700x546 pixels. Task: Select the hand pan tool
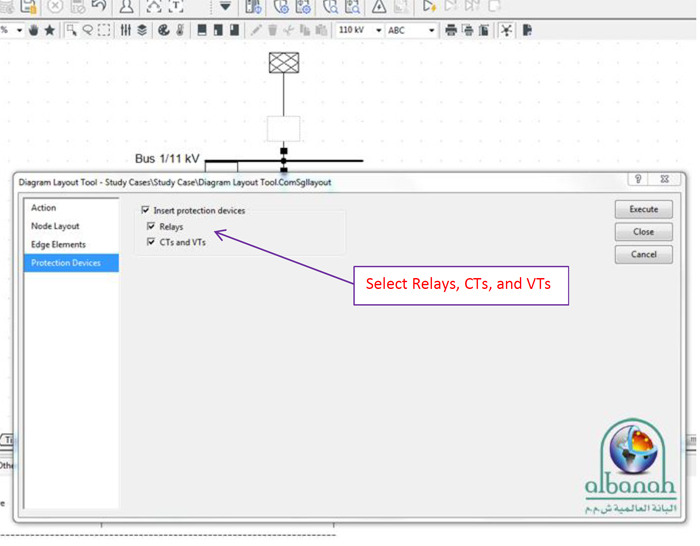[33, 30]
